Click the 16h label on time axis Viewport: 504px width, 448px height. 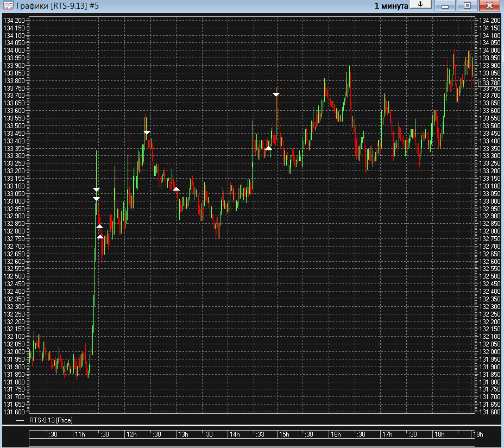pyautogui.click(x=335, y=434)
